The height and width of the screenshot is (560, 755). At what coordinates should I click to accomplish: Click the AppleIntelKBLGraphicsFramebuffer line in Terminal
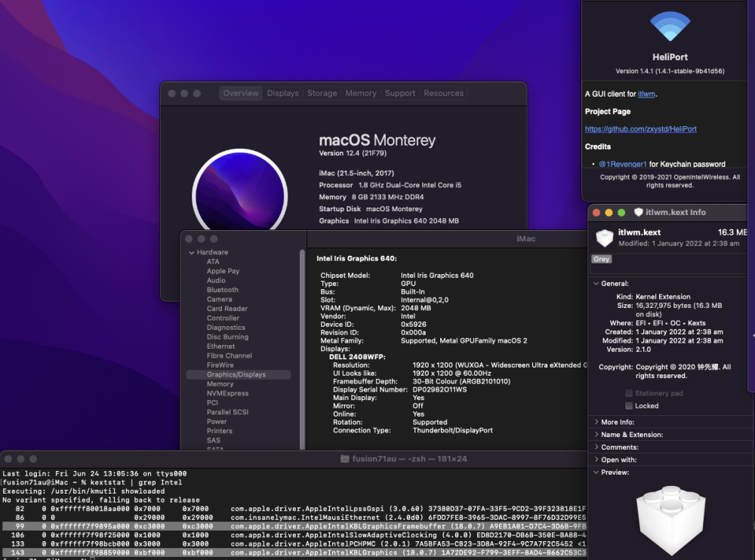tap(294, 526)
